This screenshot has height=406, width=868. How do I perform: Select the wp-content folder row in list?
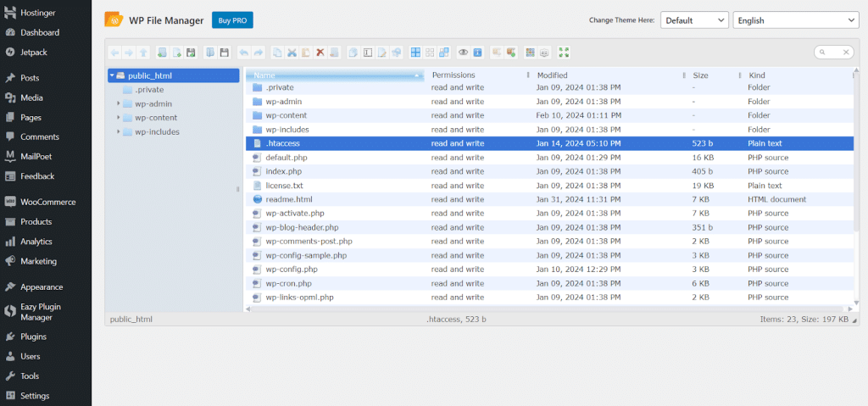549,115
